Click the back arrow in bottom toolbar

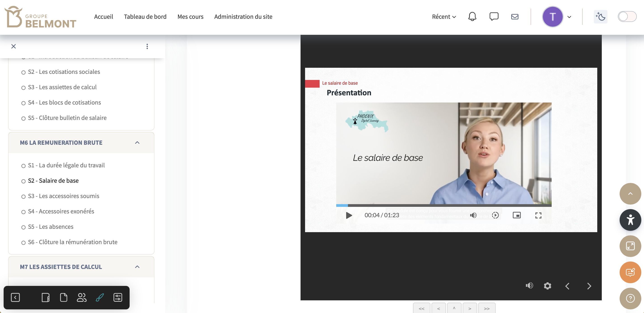click(x=15, y=297)
